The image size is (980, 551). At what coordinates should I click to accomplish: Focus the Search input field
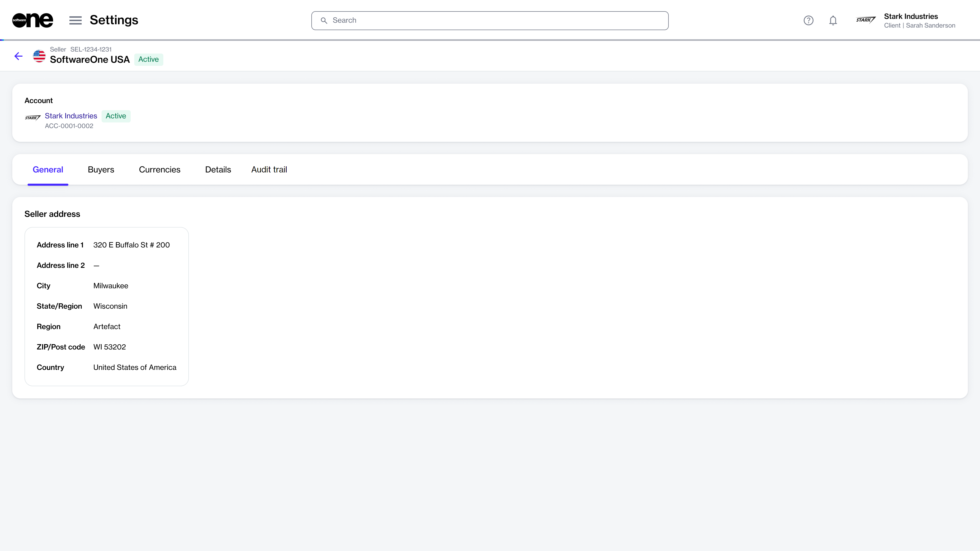(x=495, y=20)
